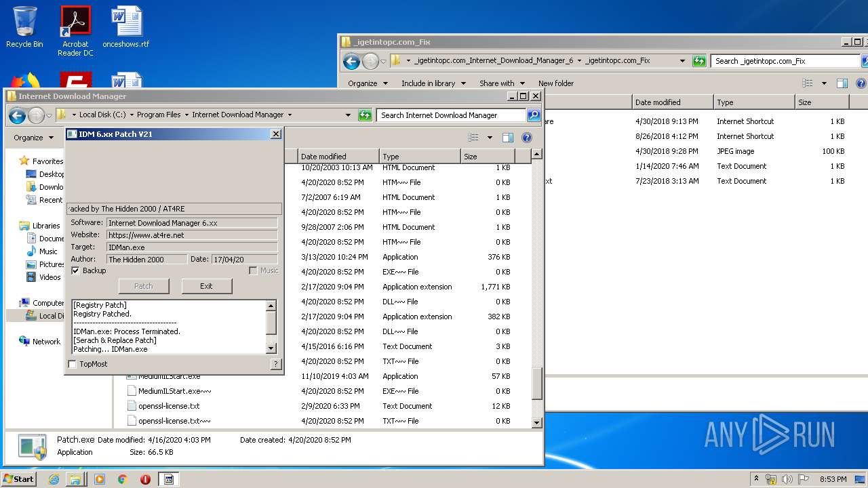
Task: Launch Windows Media Player from taskbar
Action: pos(100,479)
